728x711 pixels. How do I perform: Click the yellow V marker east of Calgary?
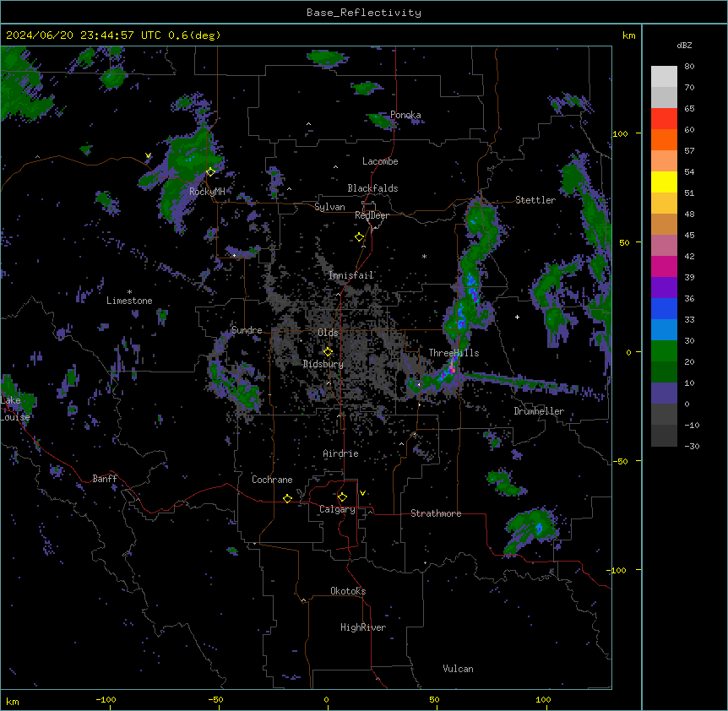coord(362,493)
